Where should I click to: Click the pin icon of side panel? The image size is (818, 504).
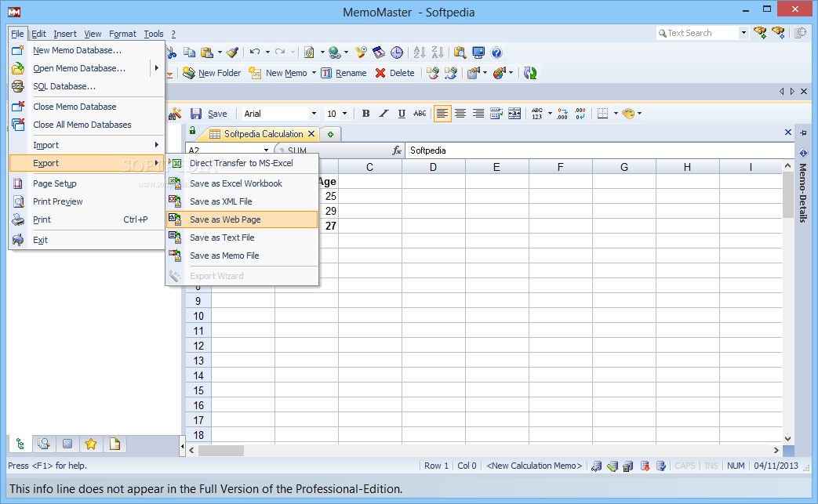pyautogui.click(x=803, y=132)
